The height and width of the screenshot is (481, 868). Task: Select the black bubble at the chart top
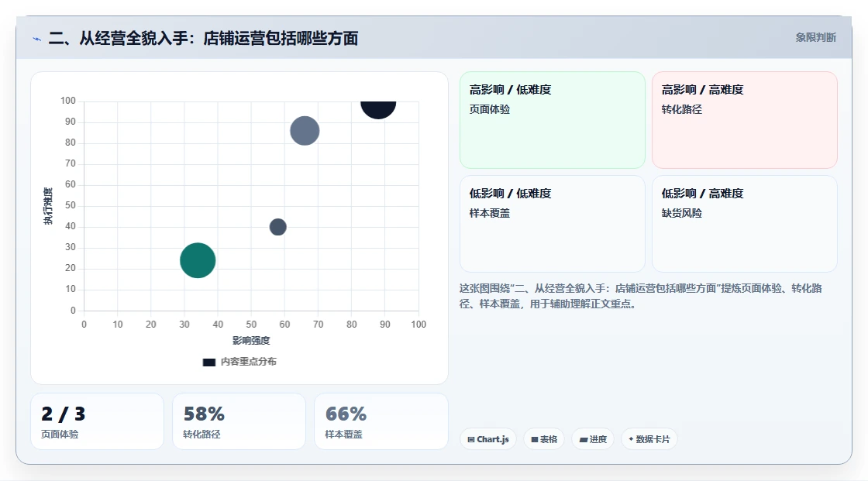tap(378, 108)
